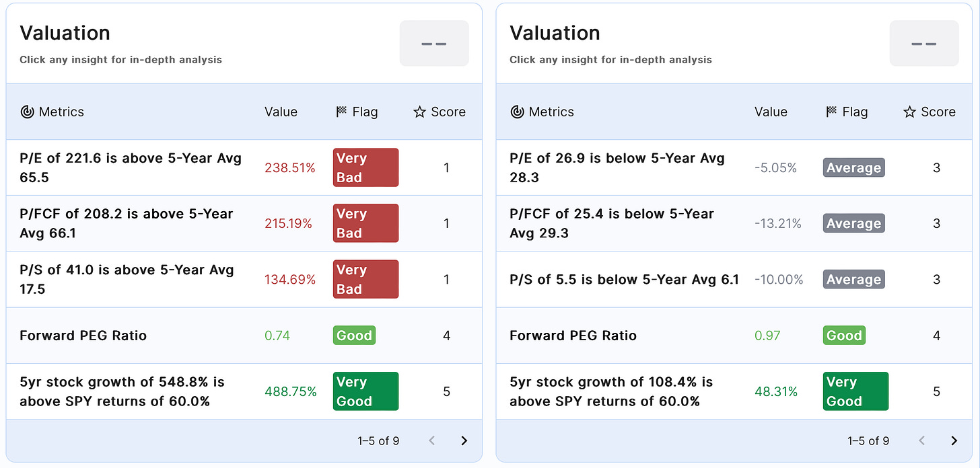Click the Score star icon in right table

(909, 112)
